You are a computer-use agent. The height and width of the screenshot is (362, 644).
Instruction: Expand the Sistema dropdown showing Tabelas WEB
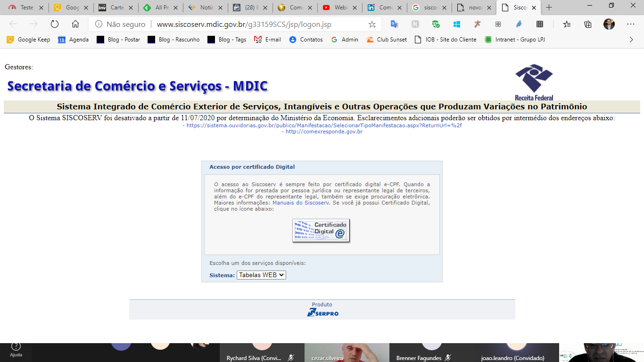click(261, 275)
